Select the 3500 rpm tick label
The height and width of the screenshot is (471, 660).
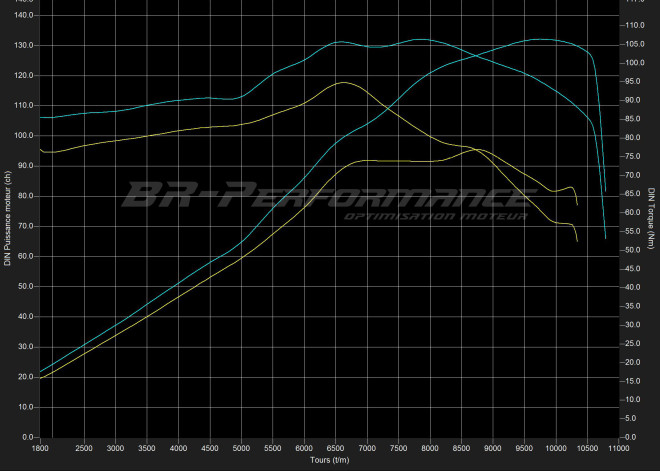click(x=147, y=448)
